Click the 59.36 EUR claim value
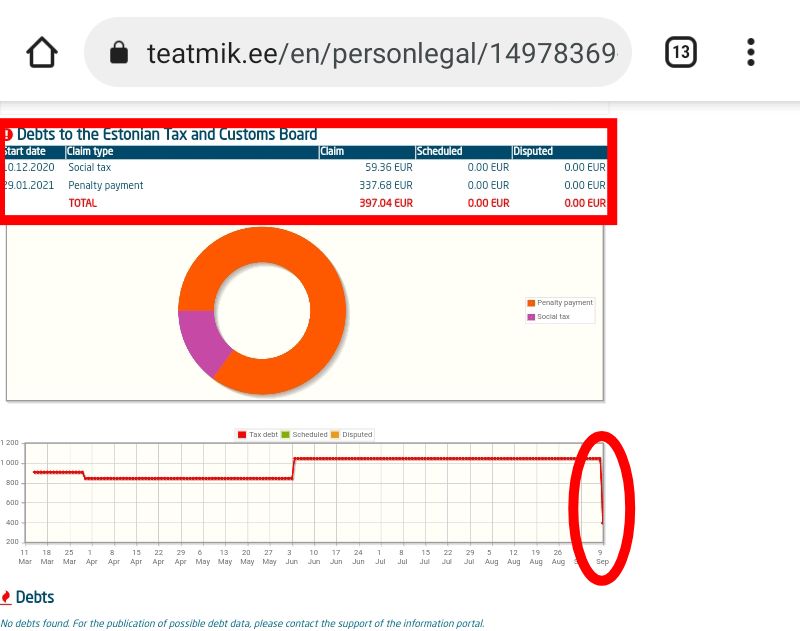 (x=389, y=167)
